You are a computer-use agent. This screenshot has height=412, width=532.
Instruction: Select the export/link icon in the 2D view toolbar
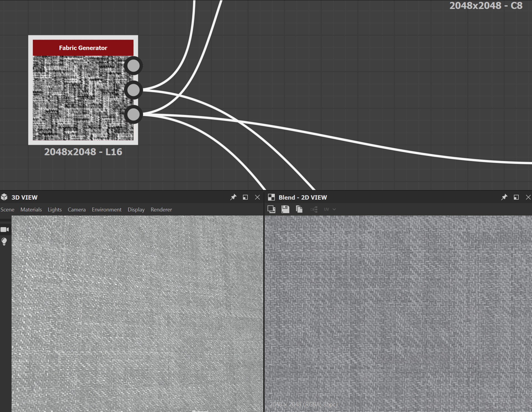(314, 209)
